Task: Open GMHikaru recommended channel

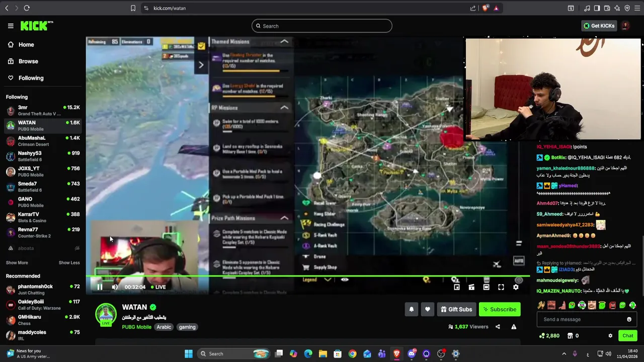Action: (x=43, y=320)
